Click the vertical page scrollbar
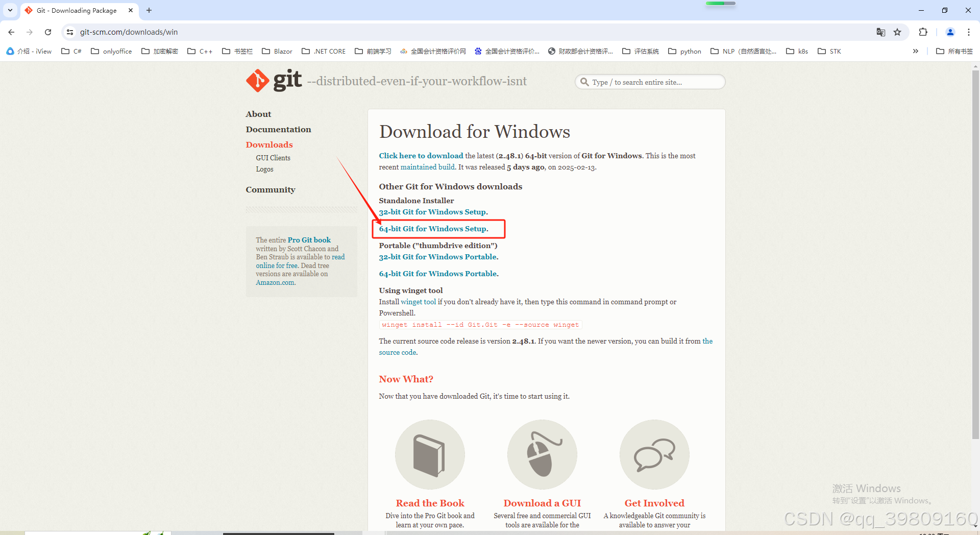 (x=975, y=254)
